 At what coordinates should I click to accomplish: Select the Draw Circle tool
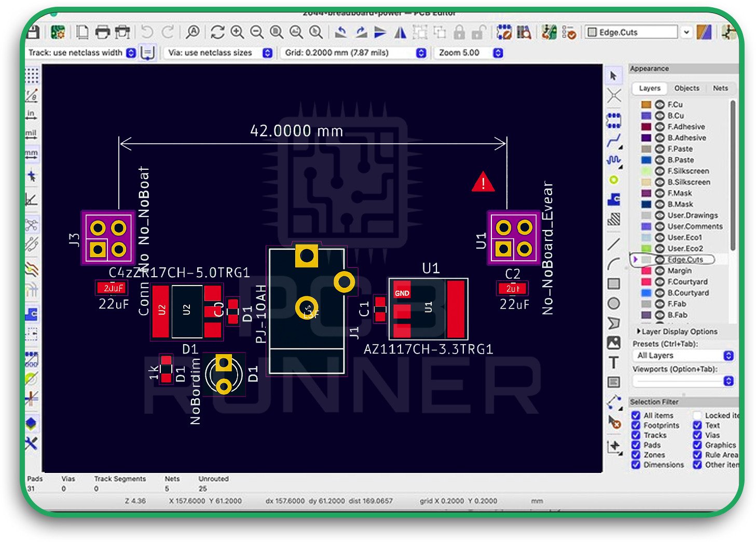pyautogui.click(x=614, y=303)
